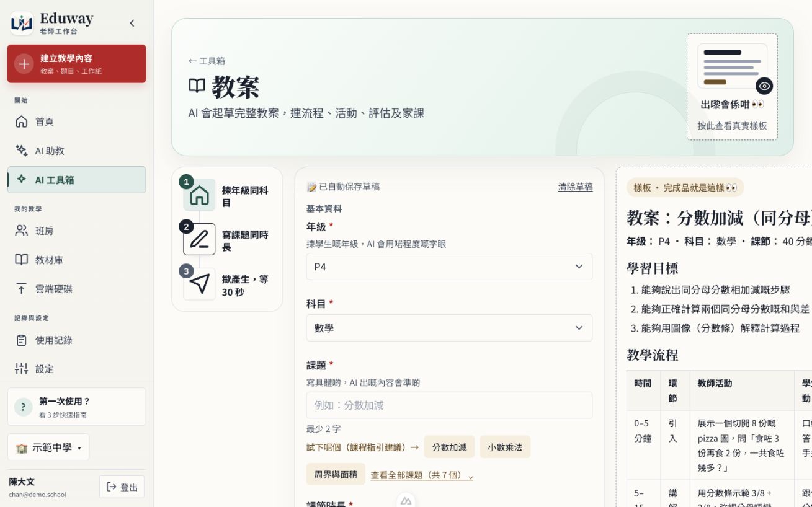Click the plus icon for 建立教學內容
This screenshot has width=812, height=507.
tap(24, 64)
